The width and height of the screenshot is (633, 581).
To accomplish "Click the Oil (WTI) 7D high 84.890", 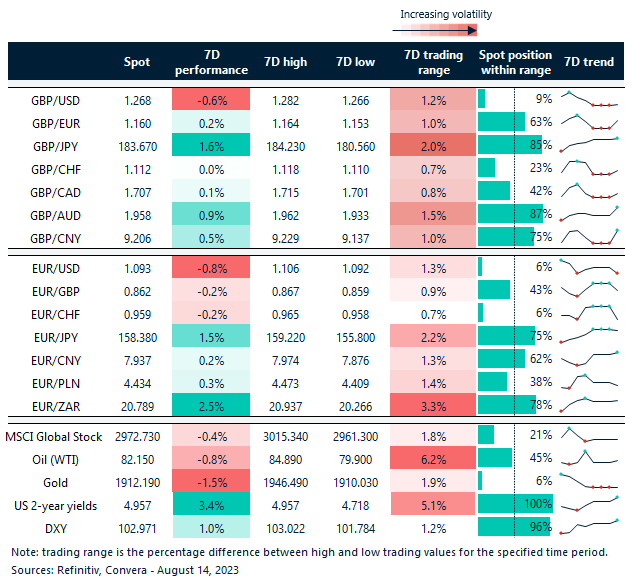I will click(285, 460).
